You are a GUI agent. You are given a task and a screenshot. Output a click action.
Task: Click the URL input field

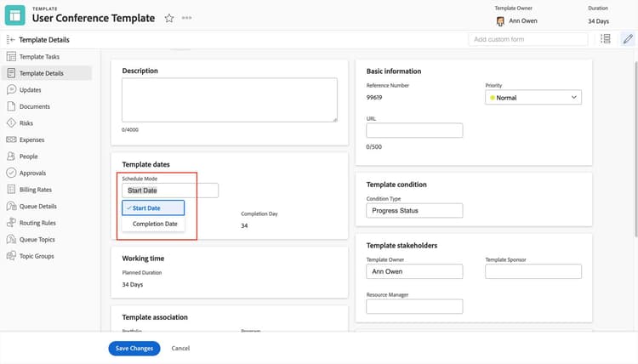coord(414,130)
